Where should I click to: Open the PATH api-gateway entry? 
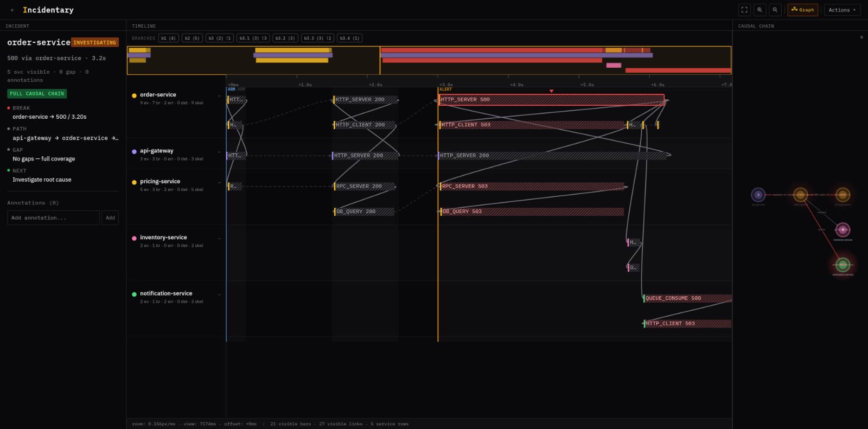click(65, 138)
